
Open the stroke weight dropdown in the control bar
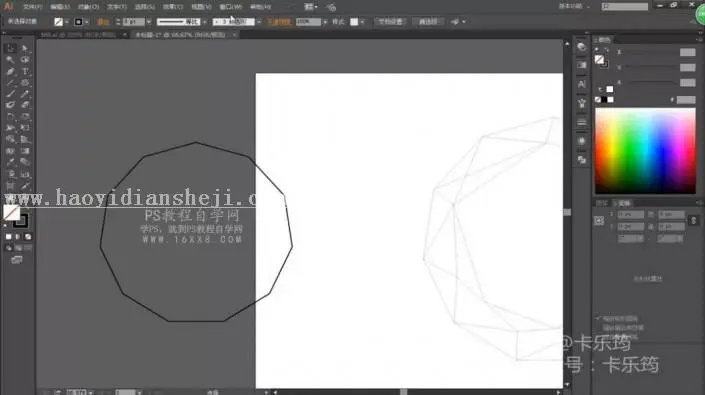pyautogui.click(x=149, y=22)
